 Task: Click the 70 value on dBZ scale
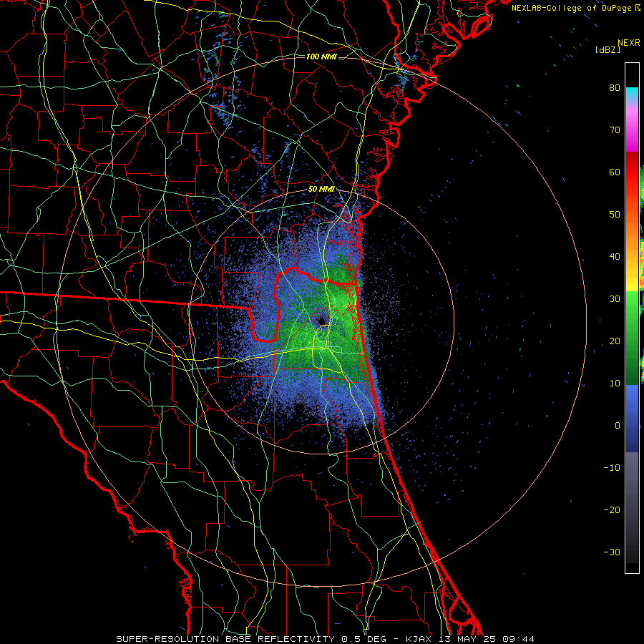pos(615,130)
